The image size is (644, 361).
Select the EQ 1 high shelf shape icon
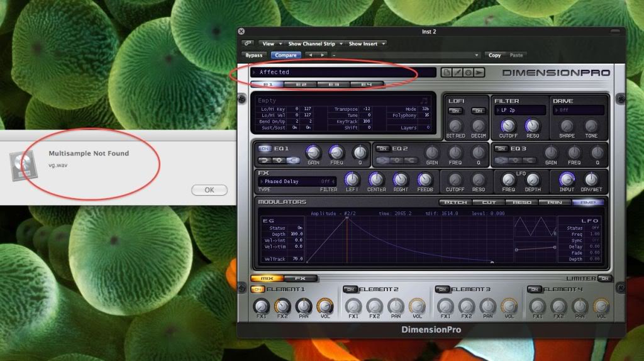point(293,160)
